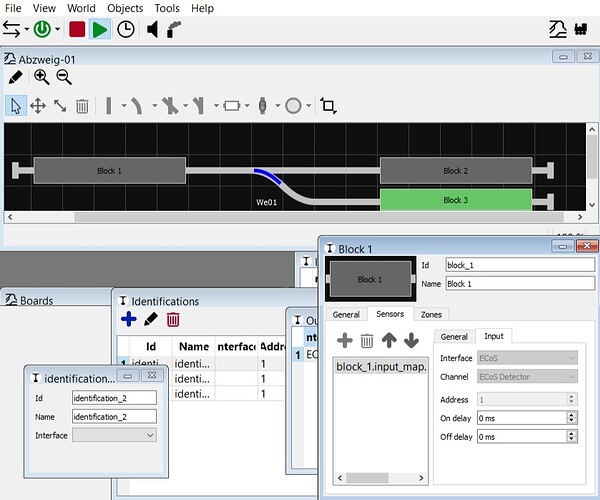Switch to Zones tab in Block 1 window

click(x=431, y=315)
